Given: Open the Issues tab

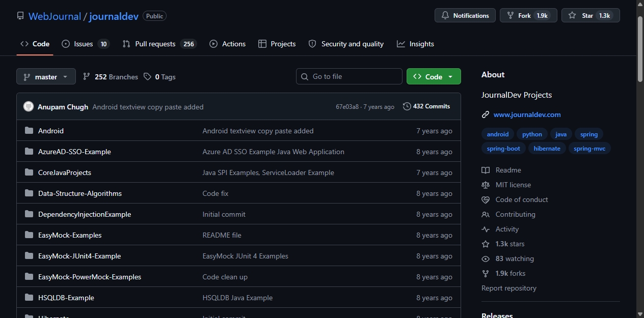Looking at the screenshot, I should click(x=85, y=44).
